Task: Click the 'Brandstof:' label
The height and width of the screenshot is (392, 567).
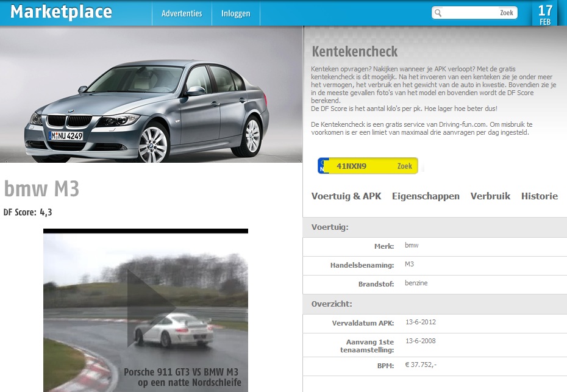Action: tap(376, 284)
